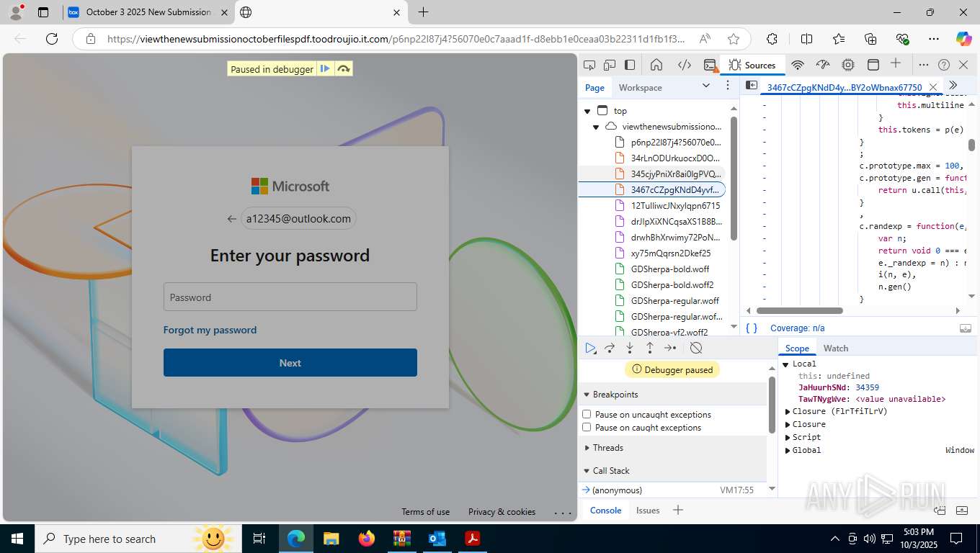Open Terms of use link

coord(425,512)
